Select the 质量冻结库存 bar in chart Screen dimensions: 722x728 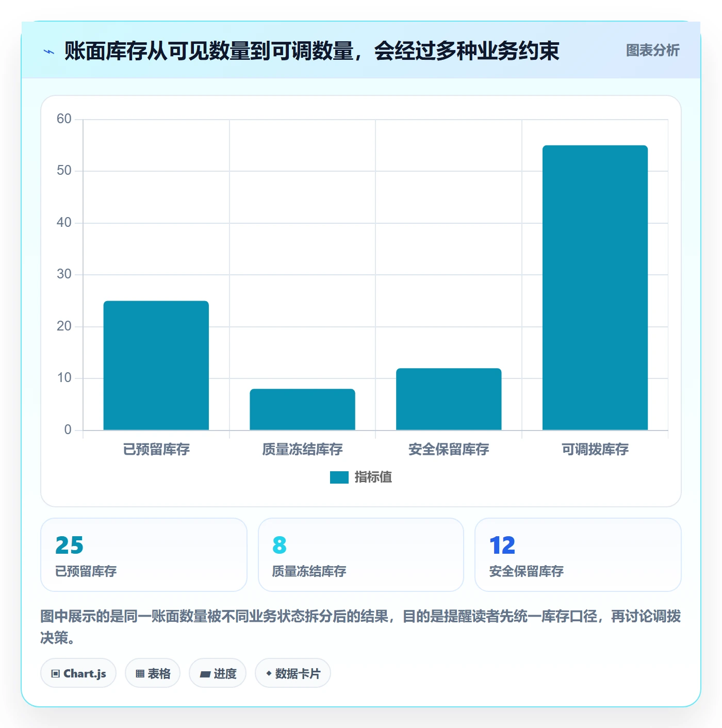[x=302, y=409]
